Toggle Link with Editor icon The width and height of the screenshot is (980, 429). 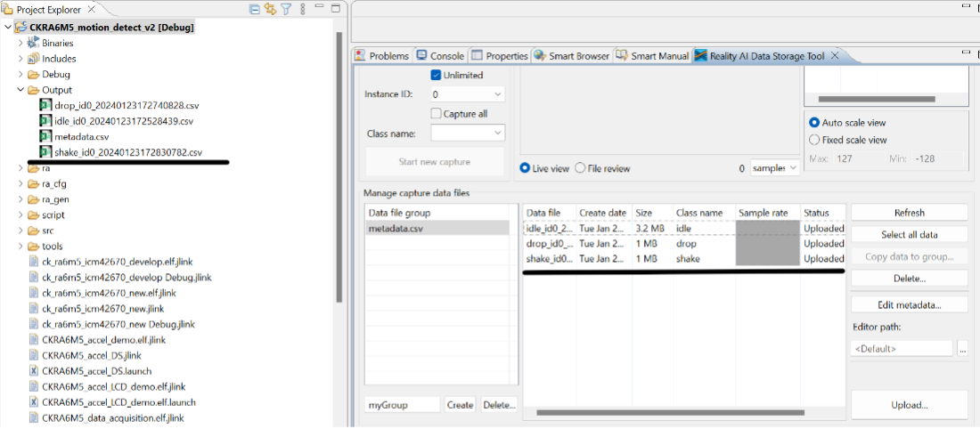[x=270, y=10]
